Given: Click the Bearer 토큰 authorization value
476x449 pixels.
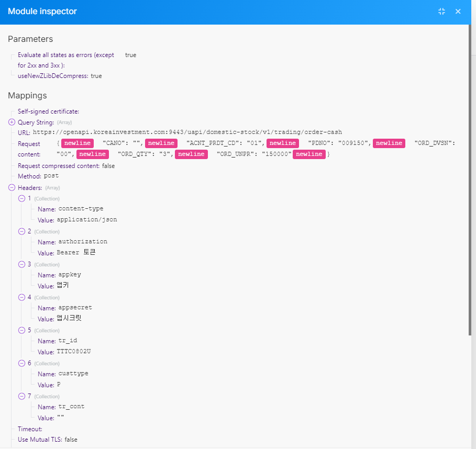Looking at the screenshot, I should (76, 253).
